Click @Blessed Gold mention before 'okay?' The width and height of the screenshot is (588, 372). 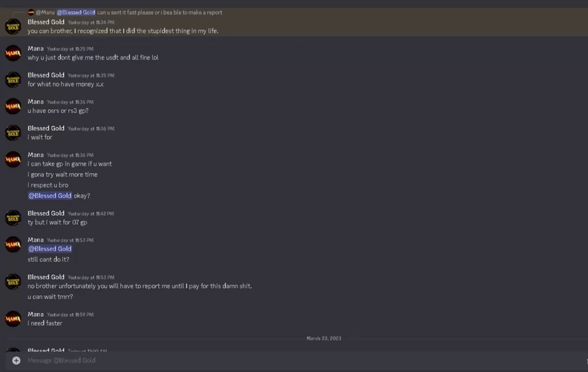pyautogui.click(x=50, y=195)
